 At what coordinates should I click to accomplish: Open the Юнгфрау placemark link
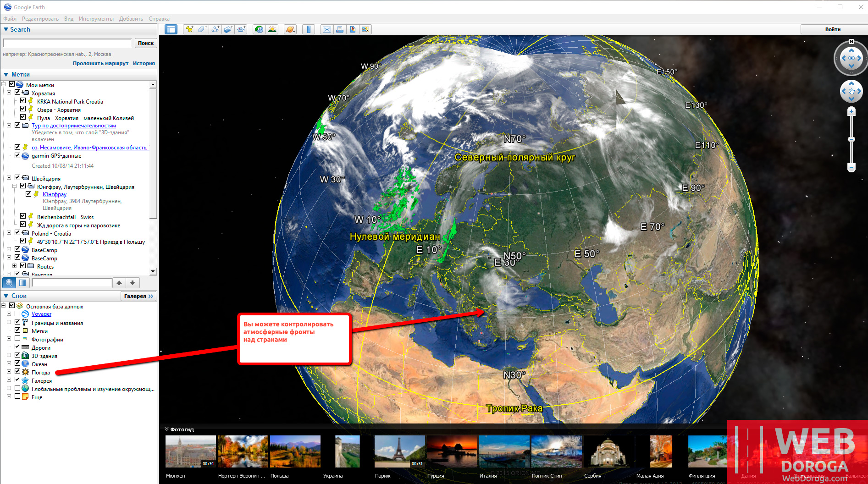pos(55,194)
